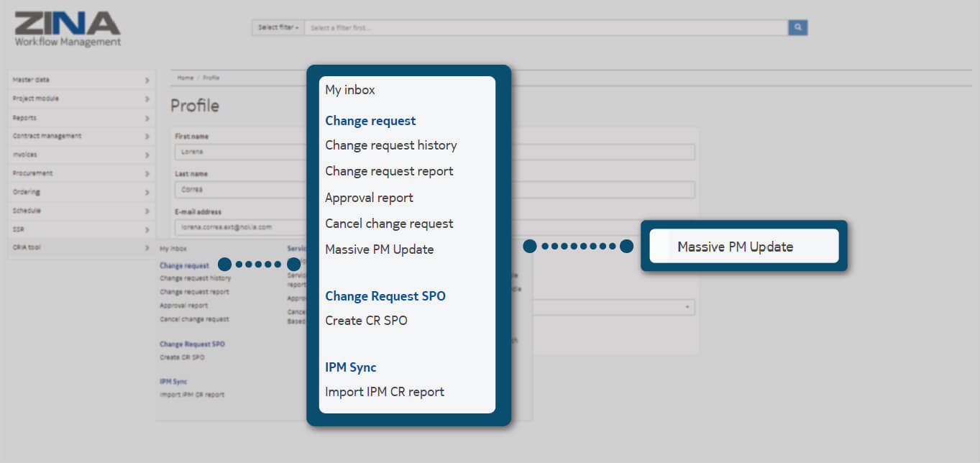Open the Invoices sidebar menu

tap(81, 155)
